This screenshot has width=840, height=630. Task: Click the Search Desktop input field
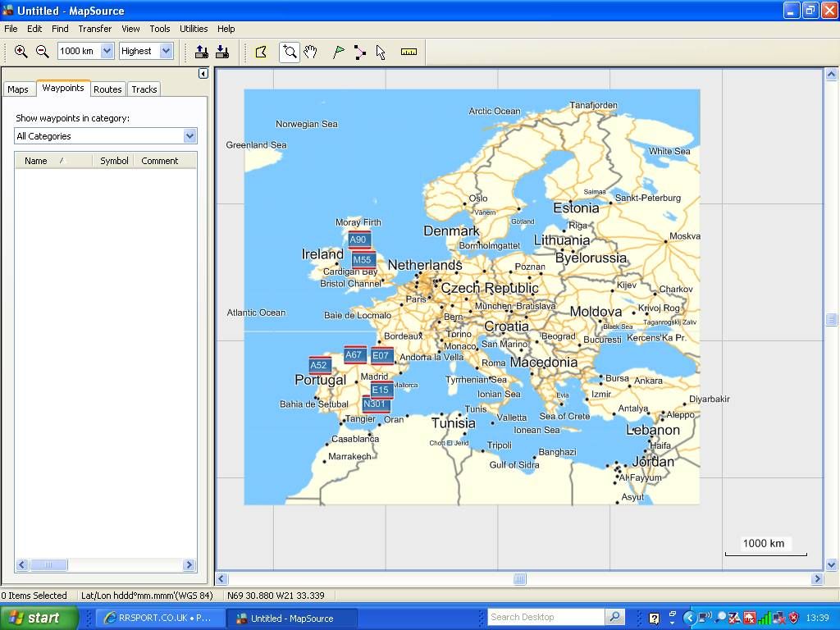click(x=546, y=617)
